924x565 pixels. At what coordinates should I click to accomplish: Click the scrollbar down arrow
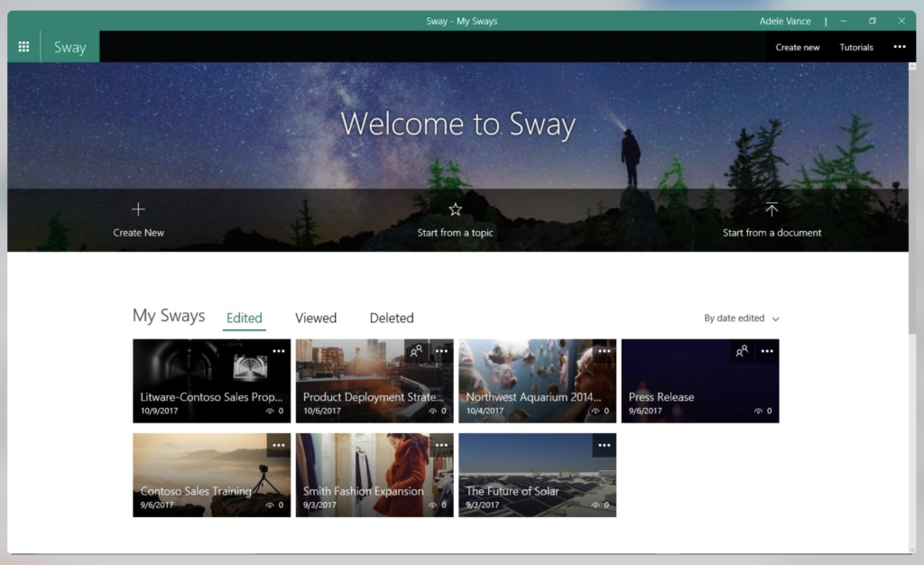point(912,550)
